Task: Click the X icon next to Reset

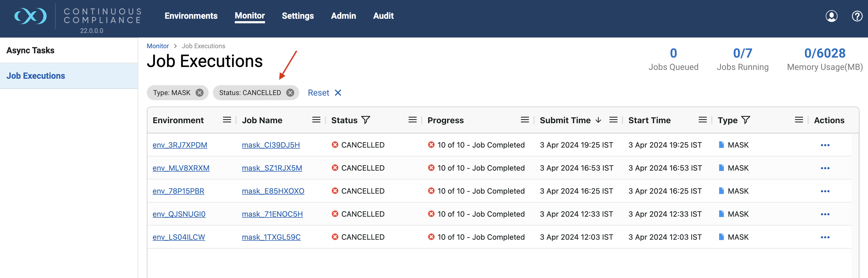Action: (x=338, y=93)
